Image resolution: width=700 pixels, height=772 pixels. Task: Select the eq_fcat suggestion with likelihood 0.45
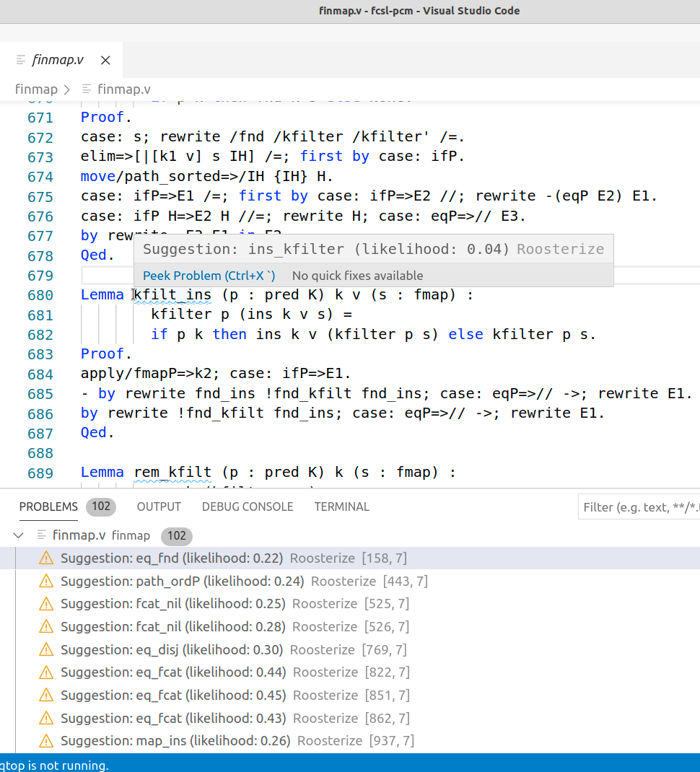click(x=173, y=696)
